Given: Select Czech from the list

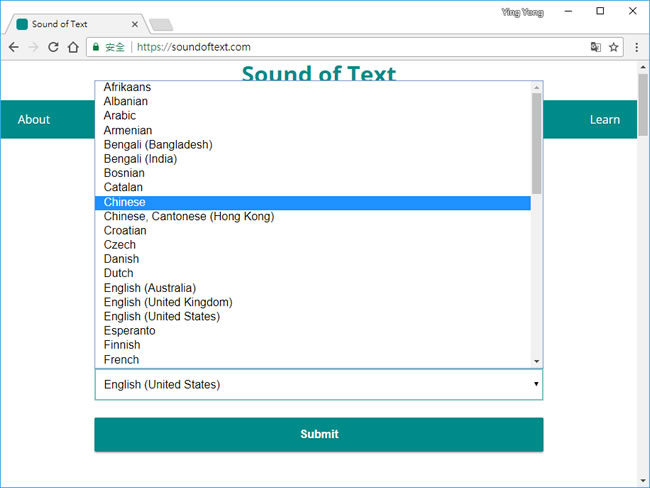Looking at the screenshot, I should (x=313, y=245).
